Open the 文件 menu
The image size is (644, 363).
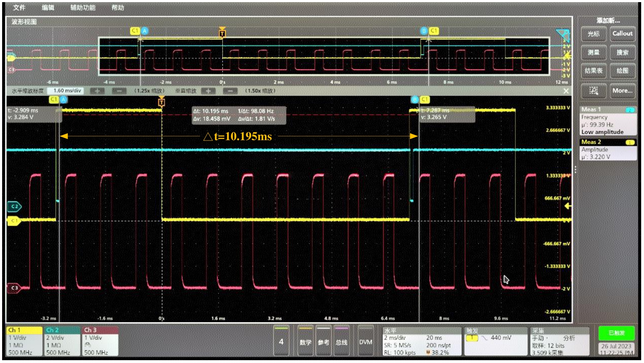19,7
